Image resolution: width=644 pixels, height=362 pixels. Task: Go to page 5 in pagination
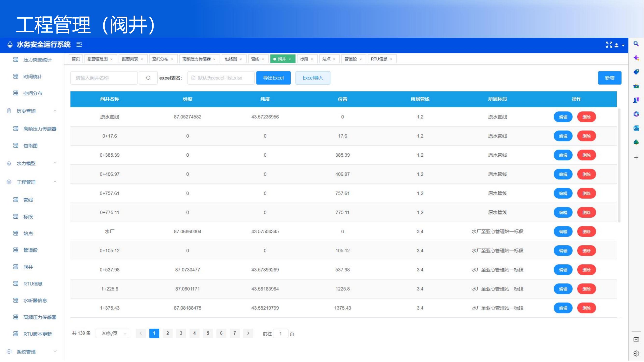pos(208,333)
